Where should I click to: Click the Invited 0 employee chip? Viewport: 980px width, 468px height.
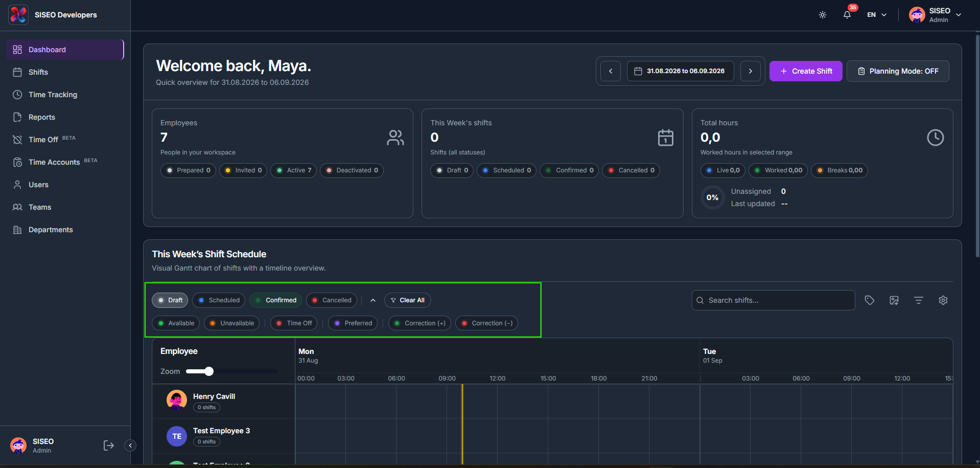(x=243, y=170)
